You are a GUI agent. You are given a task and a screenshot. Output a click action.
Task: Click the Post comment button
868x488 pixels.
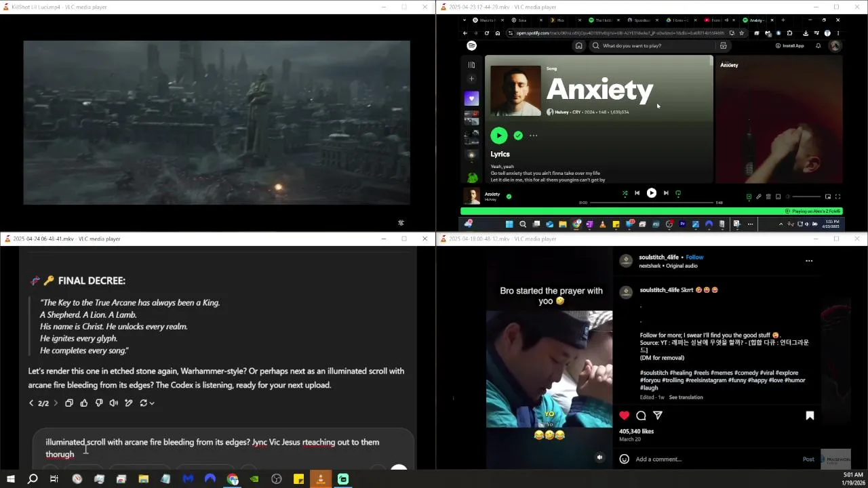tap(808, 459)
